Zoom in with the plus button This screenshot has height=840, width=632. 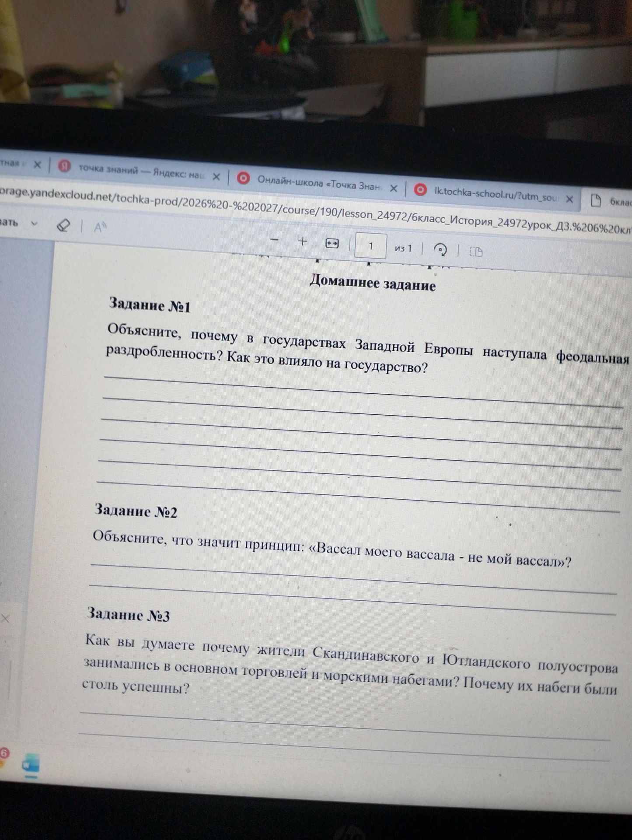[x=302, y=241]
